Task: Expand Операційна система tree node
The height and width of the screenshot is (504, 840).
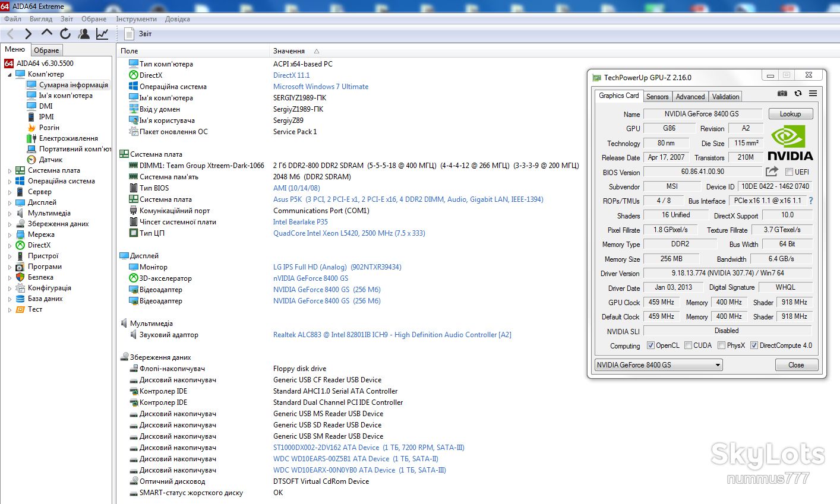Action: point(10,182)
